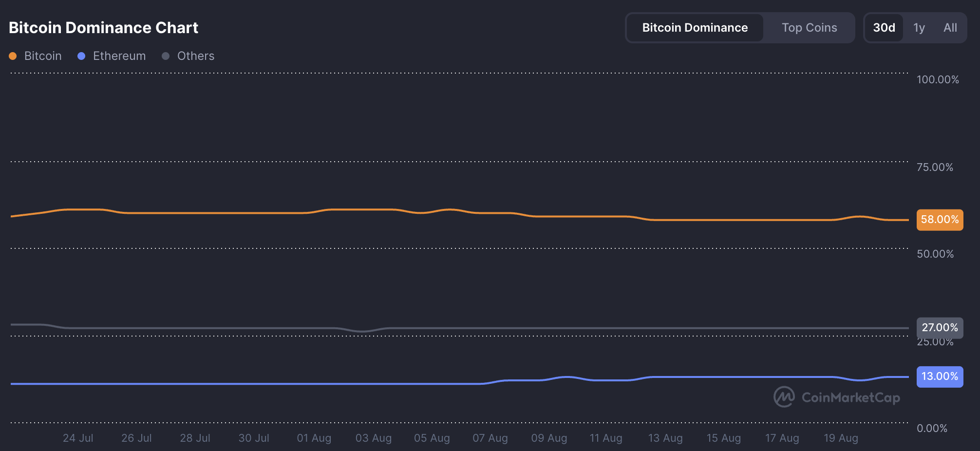Click the 13 Aug date label

[665, 438]
